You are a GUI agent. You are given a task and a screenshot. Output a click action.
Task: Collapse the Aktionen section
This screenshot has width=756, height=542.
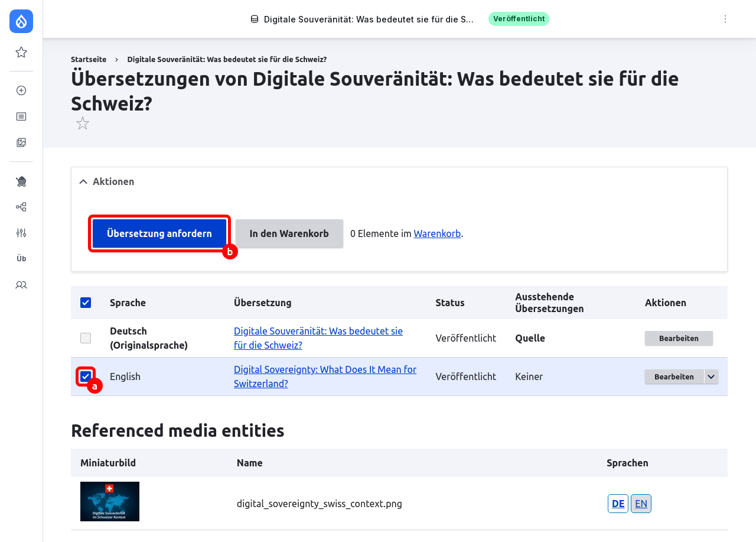point(107,181)
